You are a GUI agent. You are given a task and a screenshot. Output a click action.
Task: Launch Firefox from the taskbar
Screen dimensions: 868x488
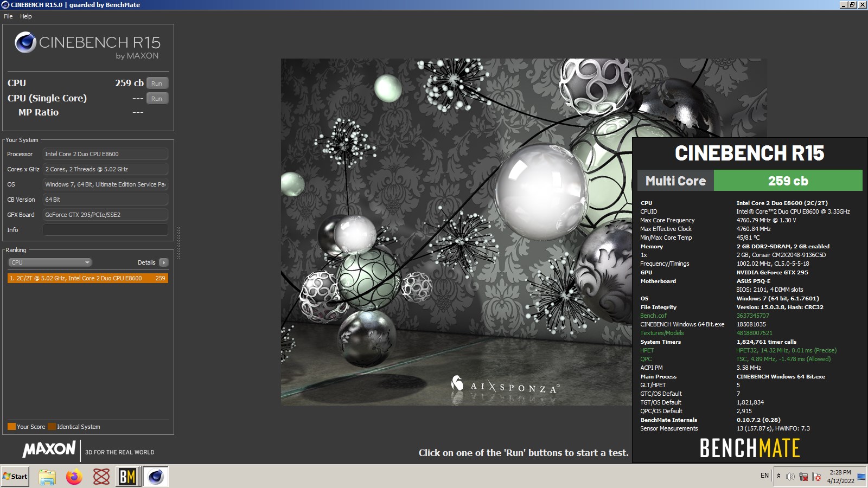click(x=74, y=477)
